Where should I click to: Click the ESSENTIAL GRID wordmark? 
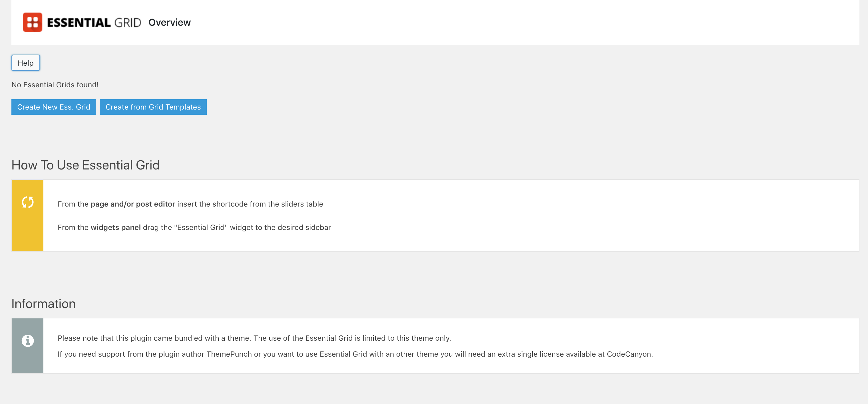(x=94, y=23)
